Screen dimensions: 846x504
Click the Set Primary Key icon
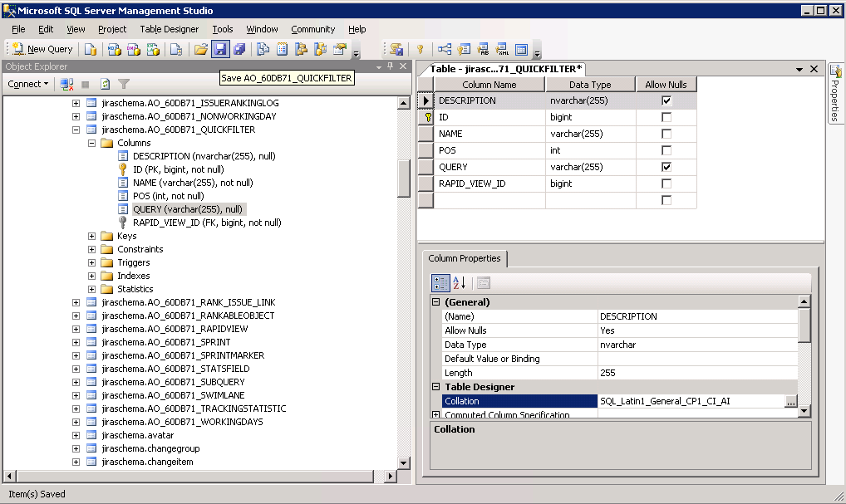pyautogui.click(x=421, y=49)
